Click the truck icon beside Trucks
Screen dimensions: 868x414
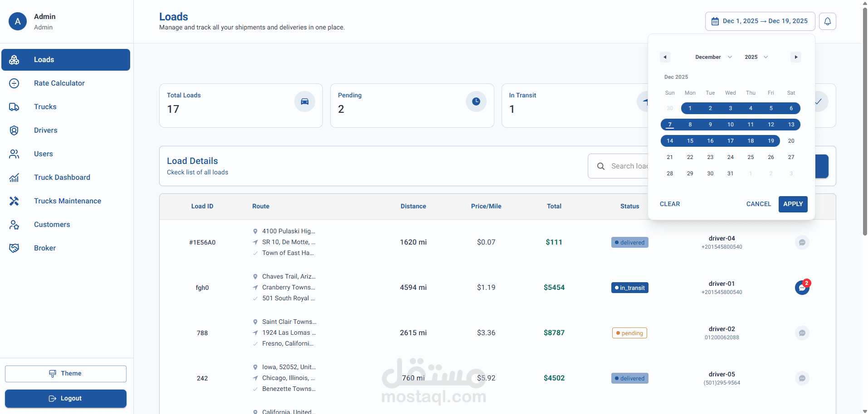click(14, 107)
